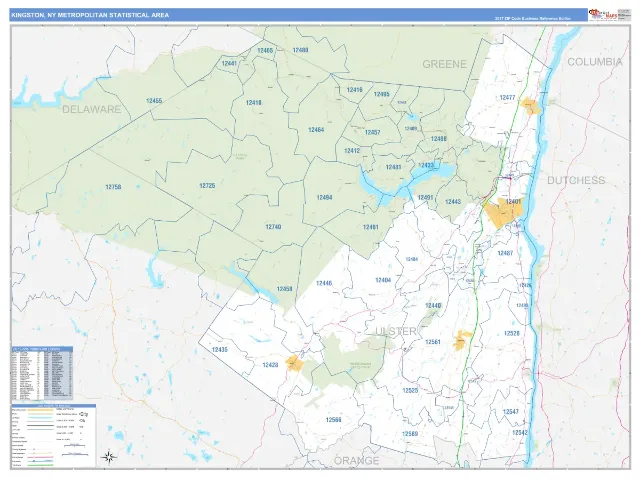Click the orange city area beside 12477
Viewport: 640px width, 480px height.
[x=531, y=107]
